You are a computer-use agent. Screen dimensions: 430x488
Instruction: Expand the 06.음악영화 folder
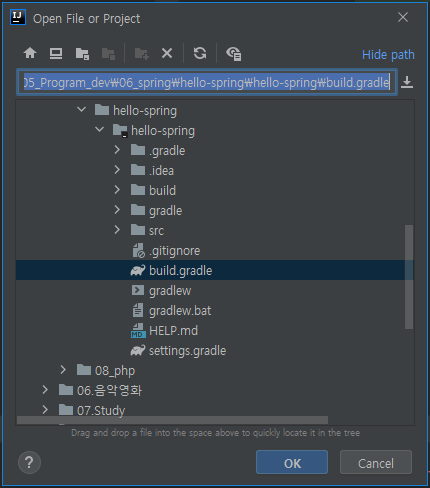[45, 390]
